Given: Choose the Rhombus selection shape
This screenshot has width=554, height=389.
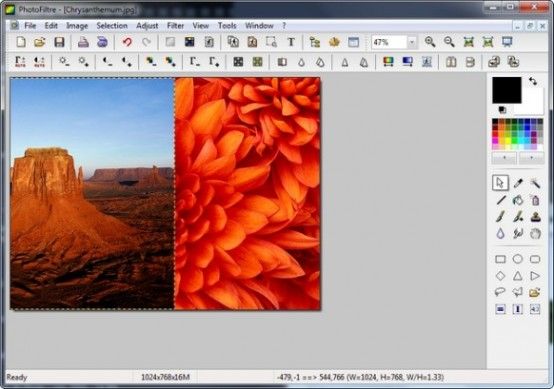Looking at the screenshot, I should [501, 276].
